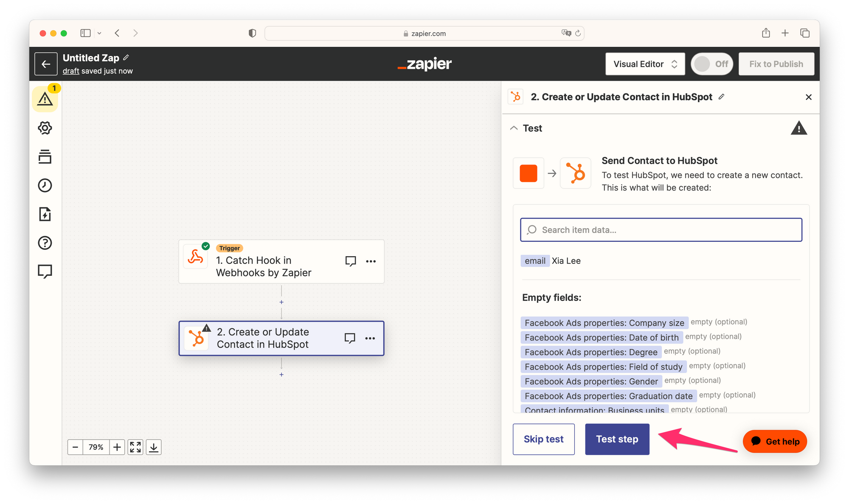Edit the Untitled Zap name pencil icon
Screen dimensions: 849x504
tap(126, 58)
